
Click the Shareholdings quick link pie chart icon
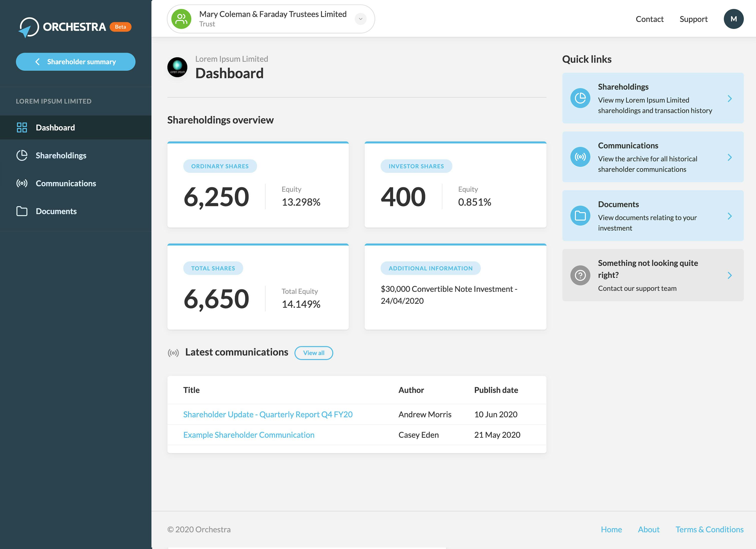point(580,99)
